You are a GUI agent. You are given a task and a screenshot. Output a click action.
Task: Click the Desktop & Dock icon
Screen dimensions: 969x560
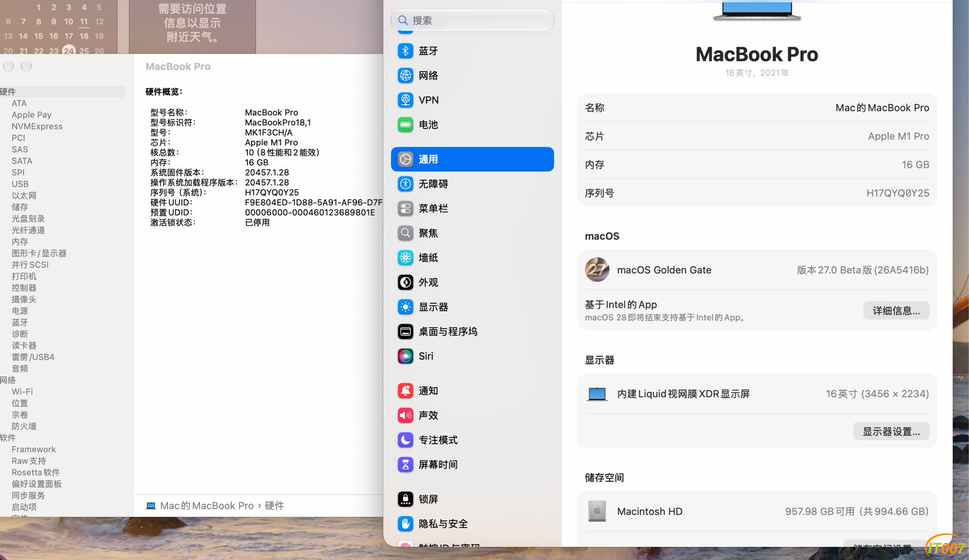click(x=405, y=332)
